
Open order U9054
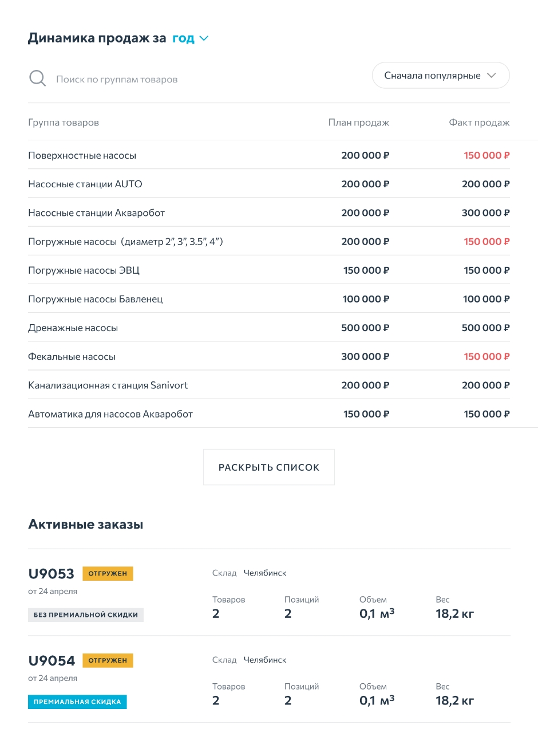coord(52,661)
